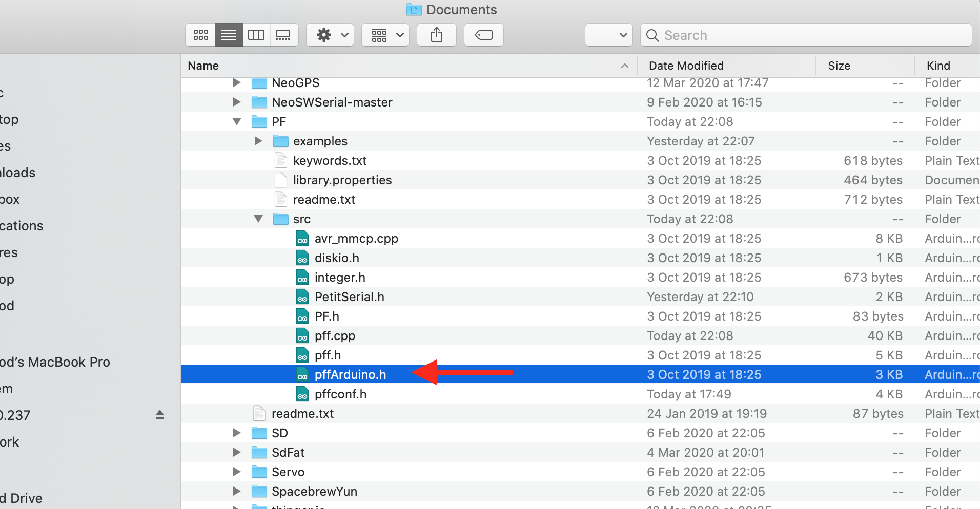Select the keywords.txt file icon
Viewport: 980px width, 509px height.
[x=281, y=161]
